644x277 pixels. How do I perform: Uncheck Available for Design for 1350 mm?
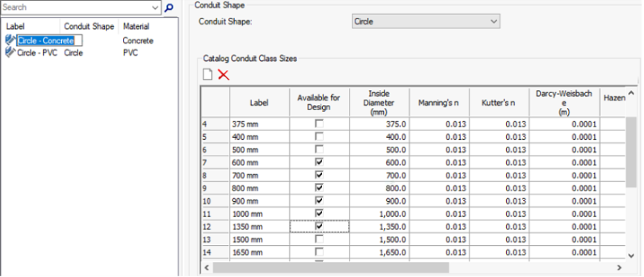pyautogui.click(x=319, y=226)
